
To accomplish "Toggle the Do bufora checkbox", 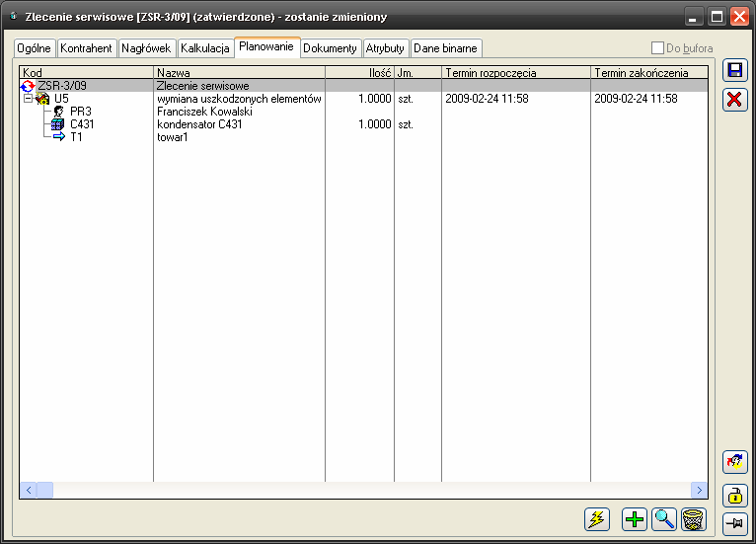I will coord(657,47).
